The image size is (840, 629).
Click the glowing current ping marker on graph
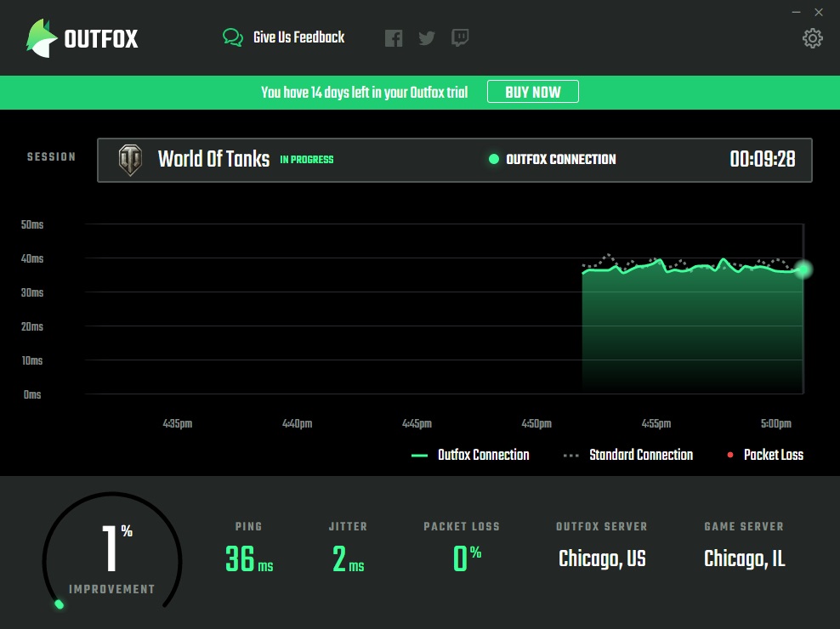[x=803, y=269]
